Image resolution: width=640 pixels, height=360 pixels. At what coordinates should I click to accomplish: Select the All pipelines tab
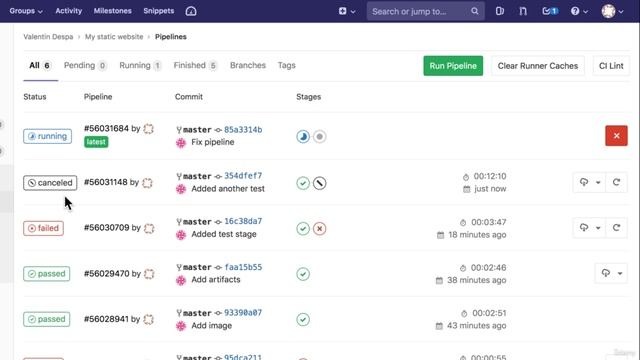[x=40, y=65]
